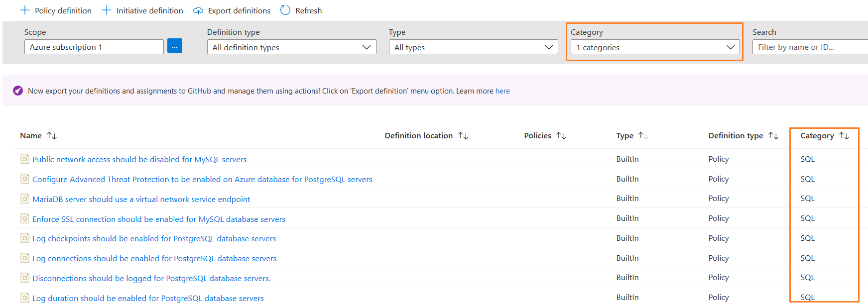The width and height of the screenshot is (868, 304).
Task: Click the Export definitions cloud icon
Action: tap(198, 10)
